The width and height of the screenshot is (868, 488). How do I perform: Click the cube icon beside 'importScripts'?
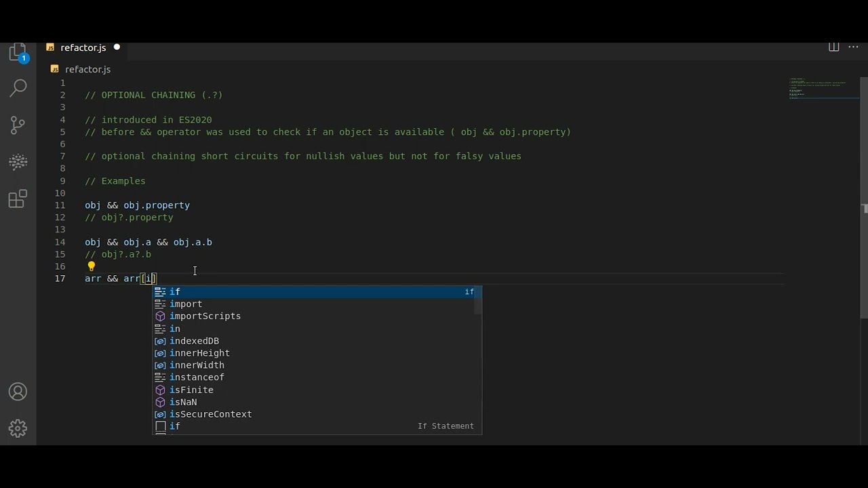160,316
